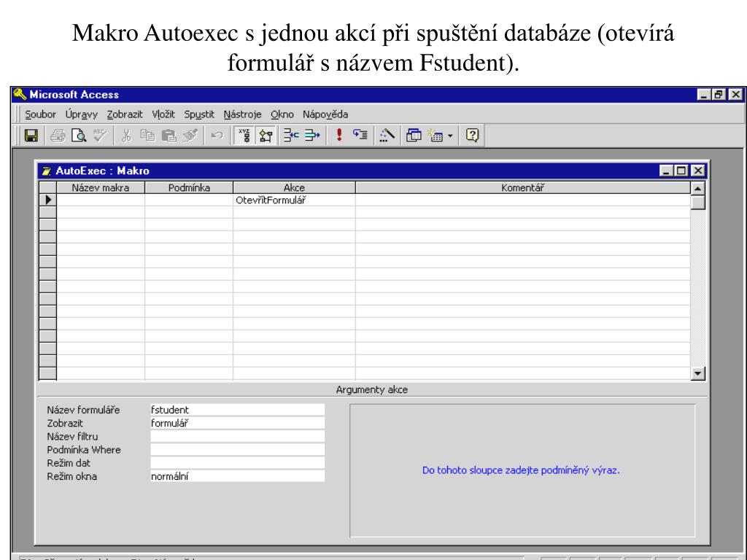Click the Insert Rows icon

(x=291, y=136)
